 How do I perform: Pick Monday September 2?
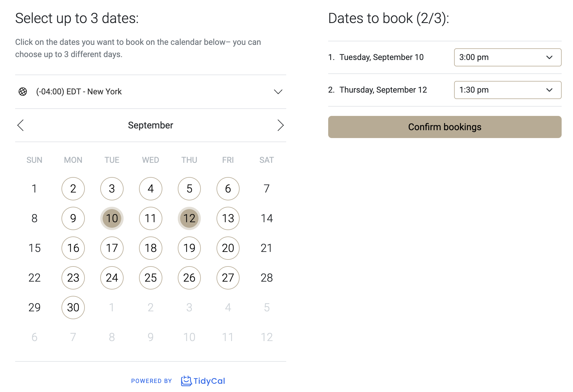[x=73, y=189]
